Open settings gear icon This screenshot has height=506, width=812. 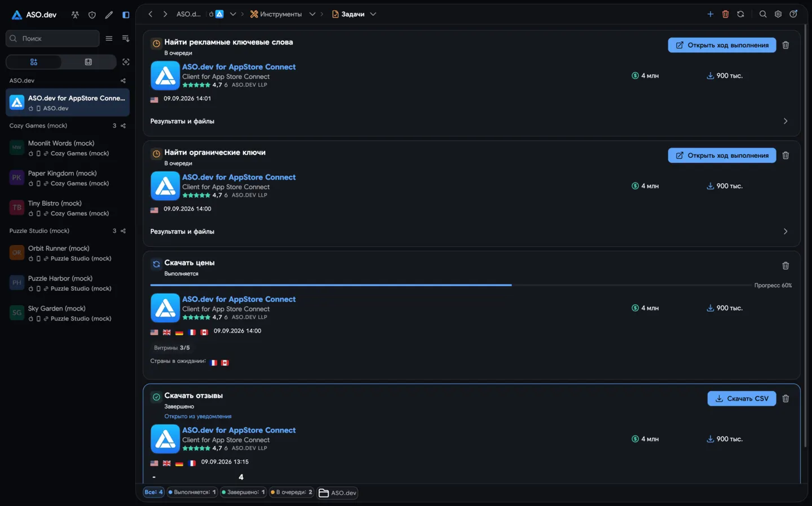coord(778,14)
